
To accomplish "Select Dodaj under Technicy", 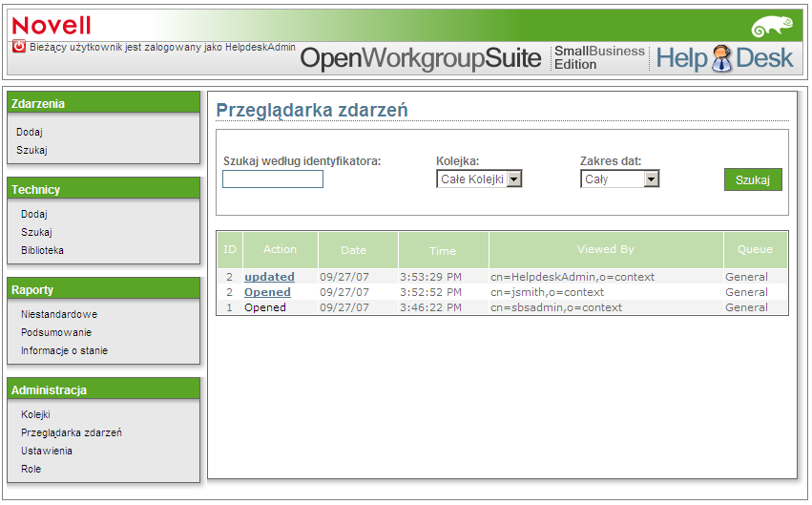I will point(34,214).
